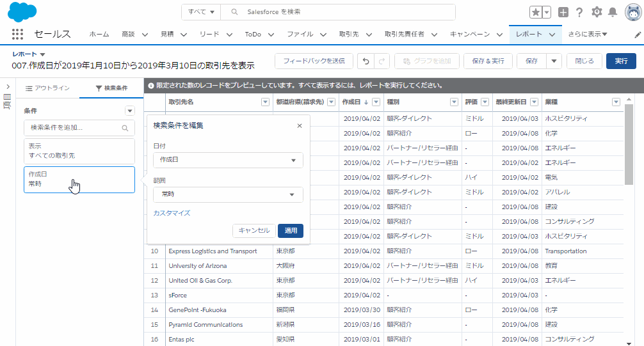This screenshot has height=346, width=644.
Task: Open the favorites list dropdown arrow
Action: tap(547, 12)
